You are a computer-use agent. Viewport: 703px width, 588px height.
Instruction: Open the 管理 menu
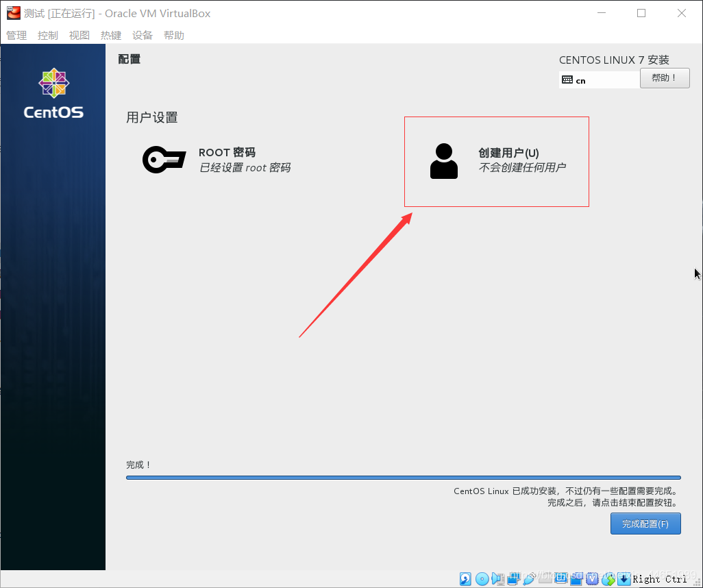click(16, 36)
